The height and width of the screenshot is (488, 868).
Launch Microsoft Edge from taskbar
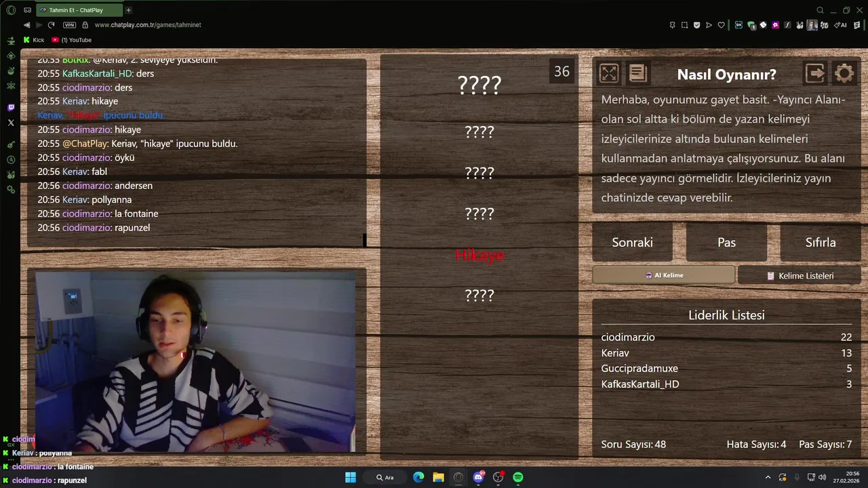(x=418, y=477)
